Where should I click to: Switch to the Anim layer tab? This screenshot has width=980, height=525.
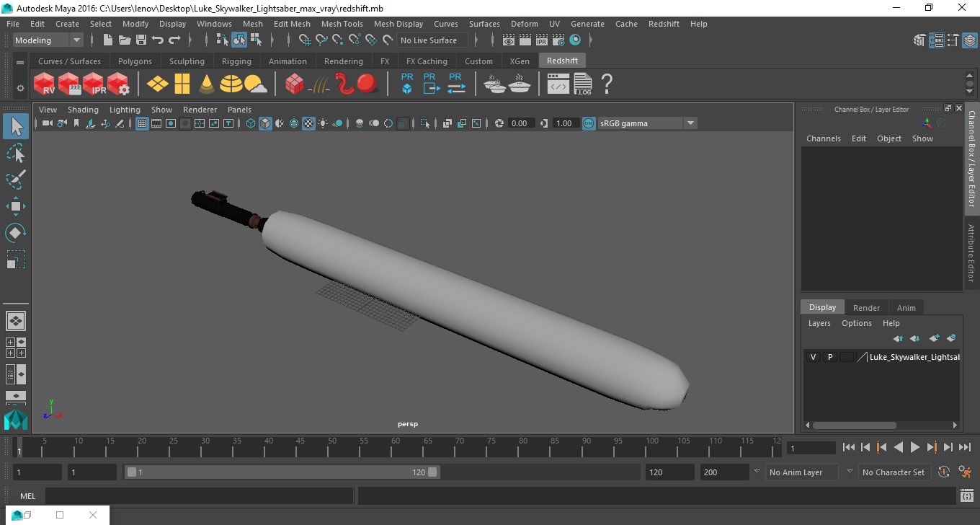click(906, 308)
